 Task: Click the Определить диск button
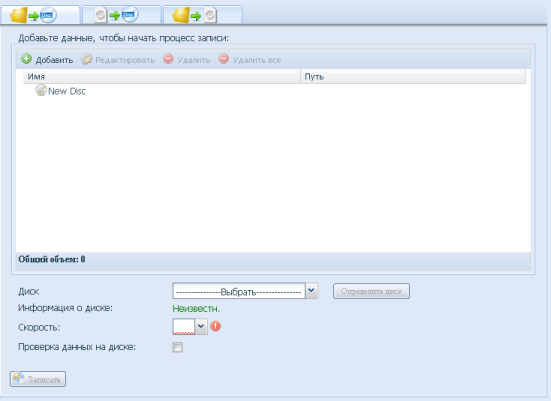coord(371,291)
